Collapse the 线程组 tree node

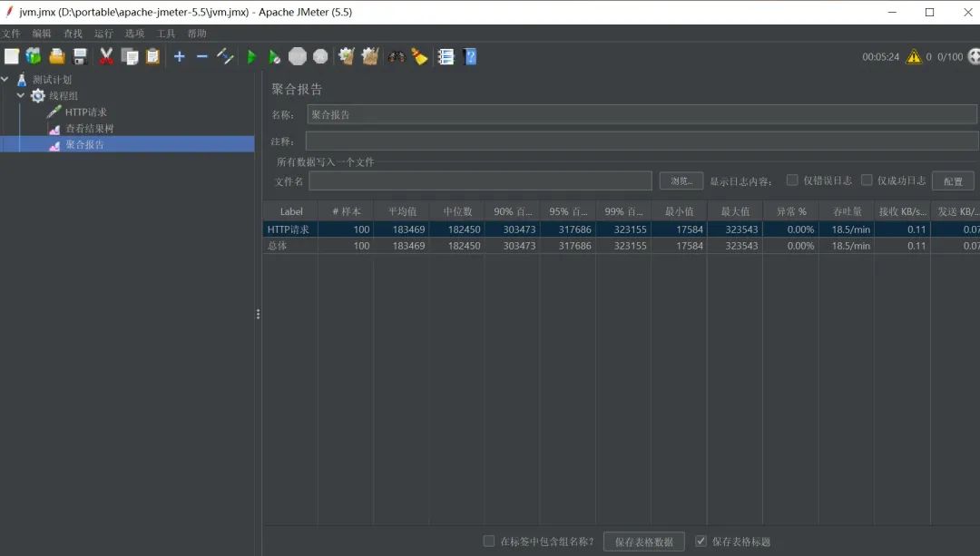click(21, 95)
